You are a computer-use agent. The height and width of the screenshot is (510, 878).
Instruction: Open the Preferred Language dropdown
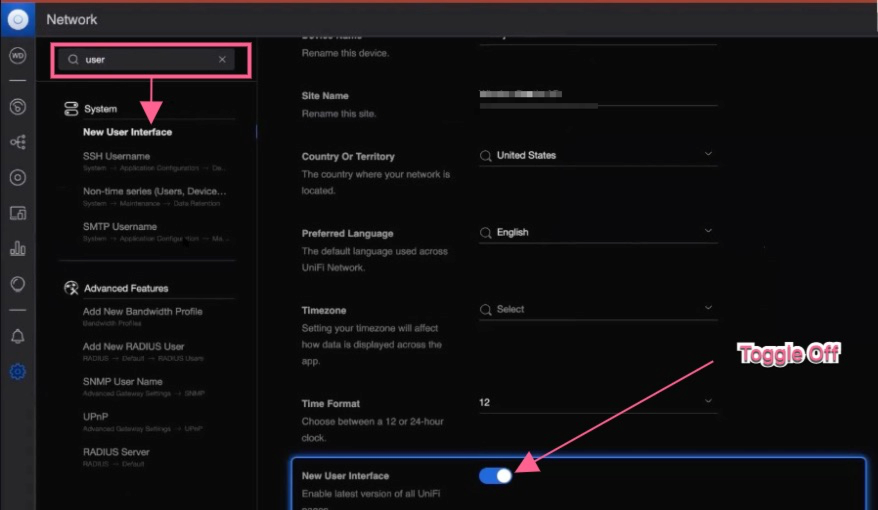pos(598,232)
